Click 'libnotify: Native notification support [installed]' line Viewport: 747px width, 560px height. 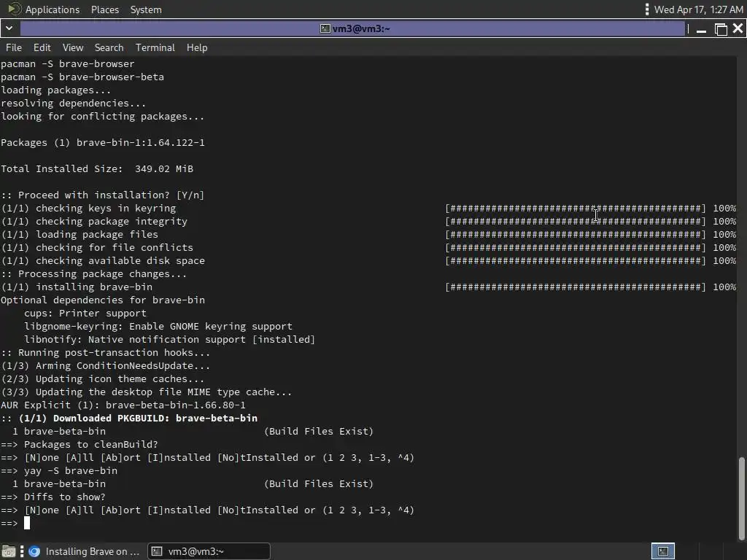[x=169, y=340]
